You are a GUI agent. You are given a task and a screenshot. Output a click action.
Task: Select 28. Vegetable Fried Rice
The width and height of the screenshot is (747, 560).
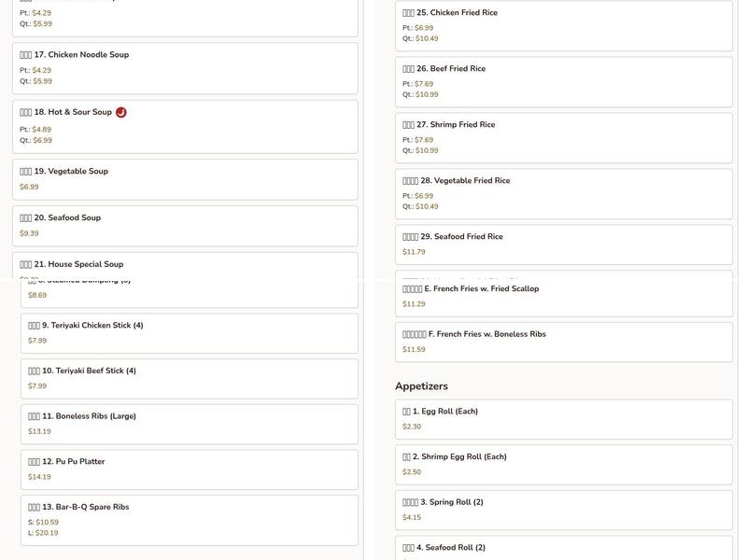tap(564, 194)
